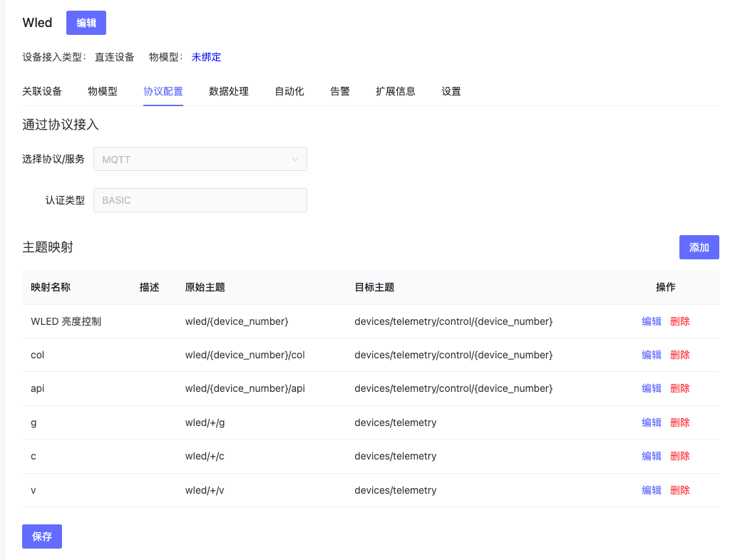Viewport: 730px width, 560px height.
Task: Open the 告警 tab
Action: (340, 91)
